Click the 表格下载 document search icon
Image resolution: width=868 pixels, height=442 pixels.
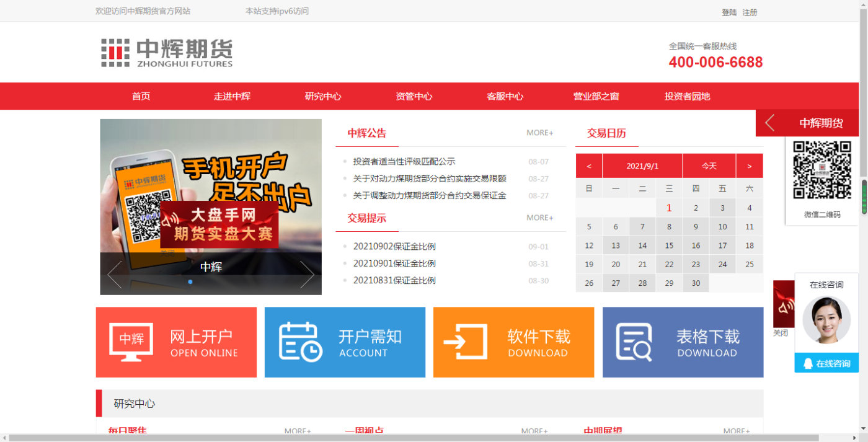[632, 342]
